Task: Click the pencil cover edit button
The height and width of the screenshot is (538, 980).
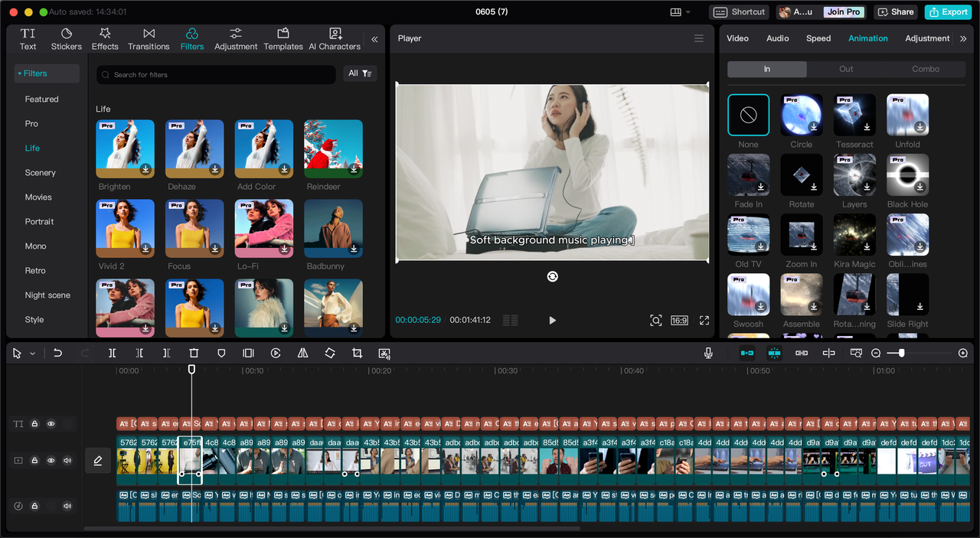Action: (x=98, y=461)
